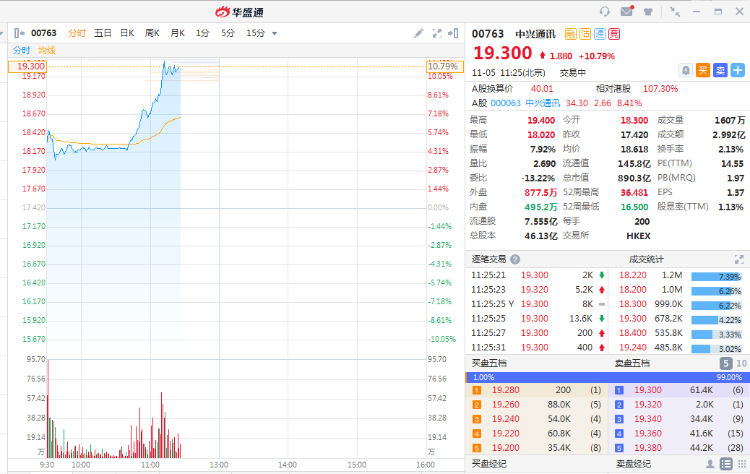Open the mail messages envelope icon

click(x=627, y=11)
